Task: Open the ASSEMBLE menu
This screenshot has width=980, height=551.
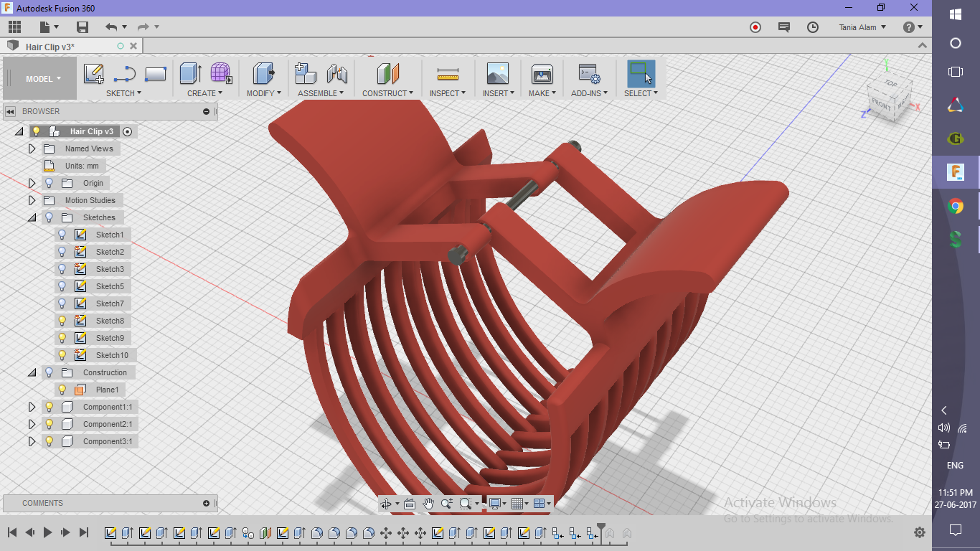Action: 321,93
